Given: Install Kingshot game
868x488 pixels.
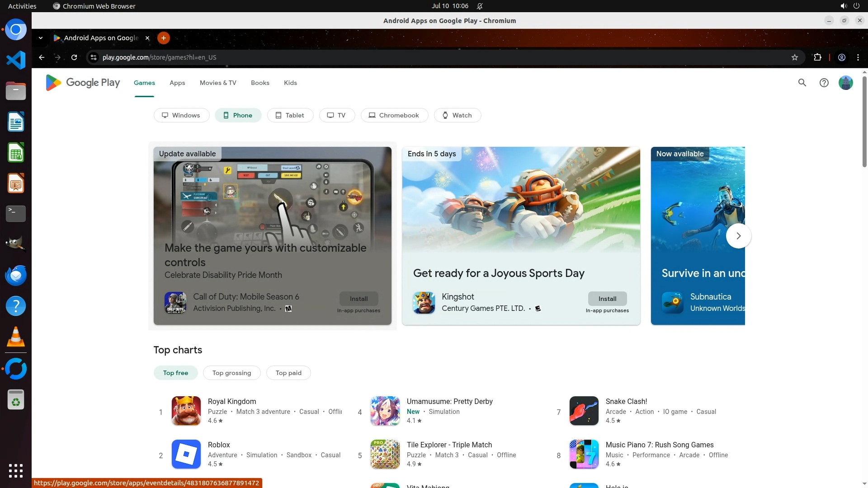Looking at the screenshot, I should pos(607,299).
